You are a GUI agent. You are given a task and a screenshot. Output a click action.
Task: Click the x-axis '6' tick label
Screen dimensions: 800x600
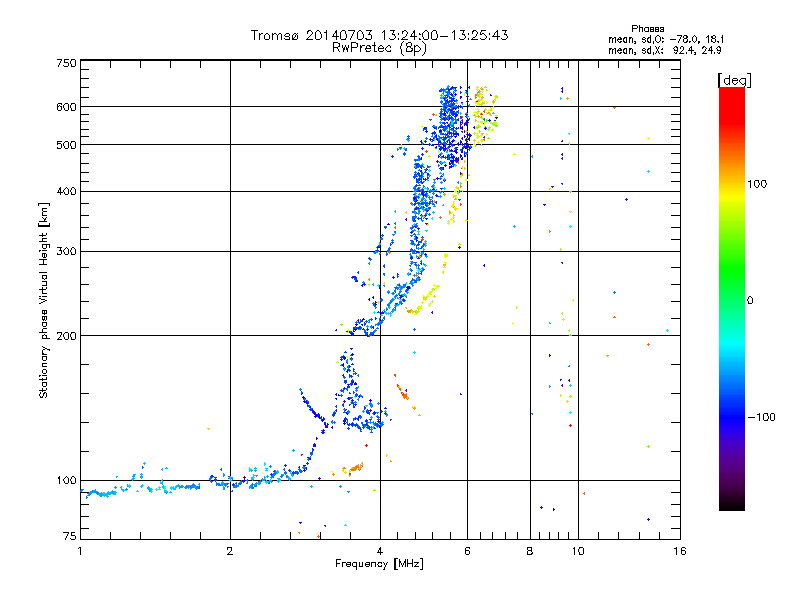467,551
